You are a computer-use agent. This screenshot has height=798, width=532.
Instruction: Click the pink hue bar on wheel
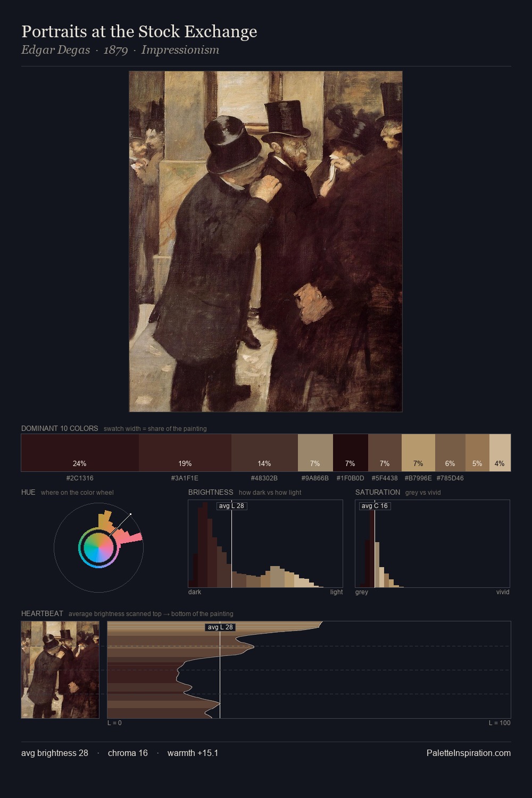click(130, 538)
